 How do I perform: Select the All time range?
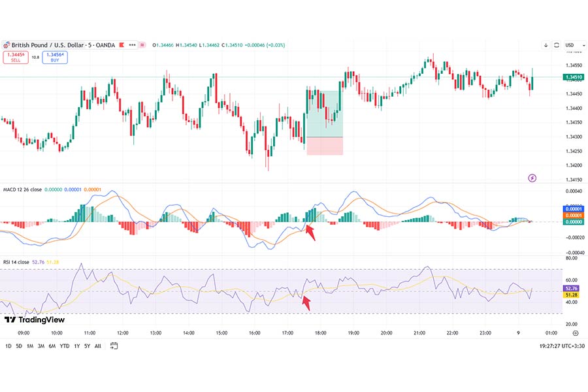coord(97,346)
